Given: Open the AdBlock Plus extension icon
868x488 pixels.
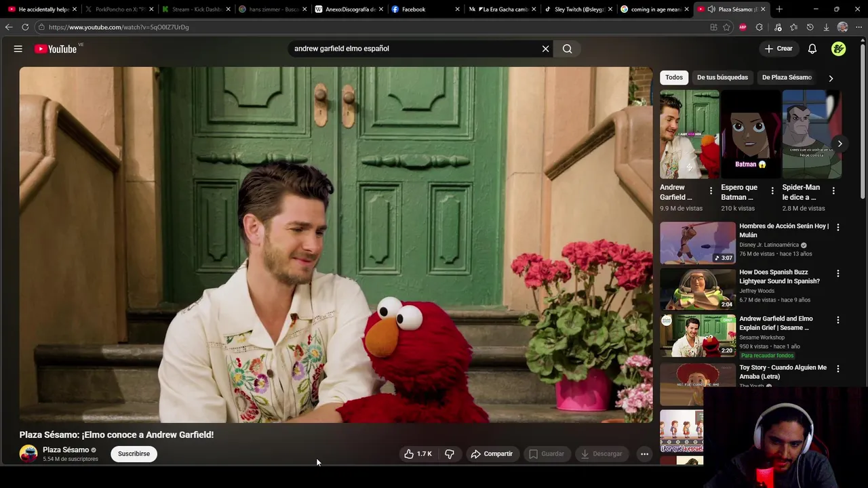Looking at the screenshot, I should (x=743, y=27).
